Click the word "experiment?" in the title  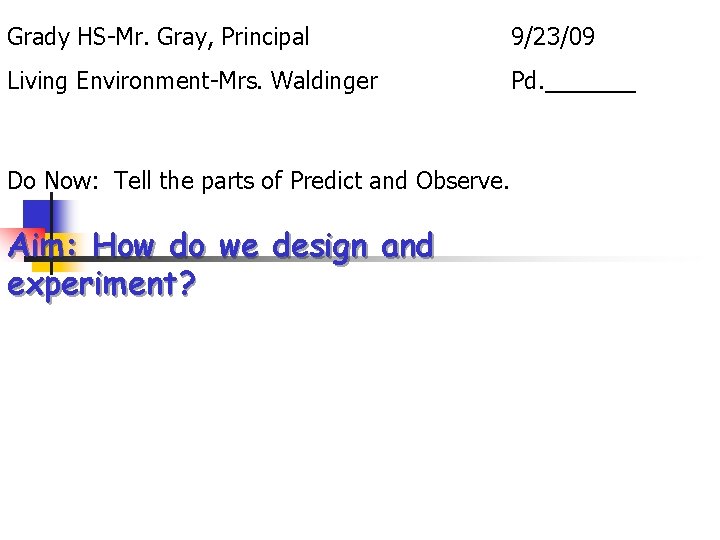pos(101,284)
